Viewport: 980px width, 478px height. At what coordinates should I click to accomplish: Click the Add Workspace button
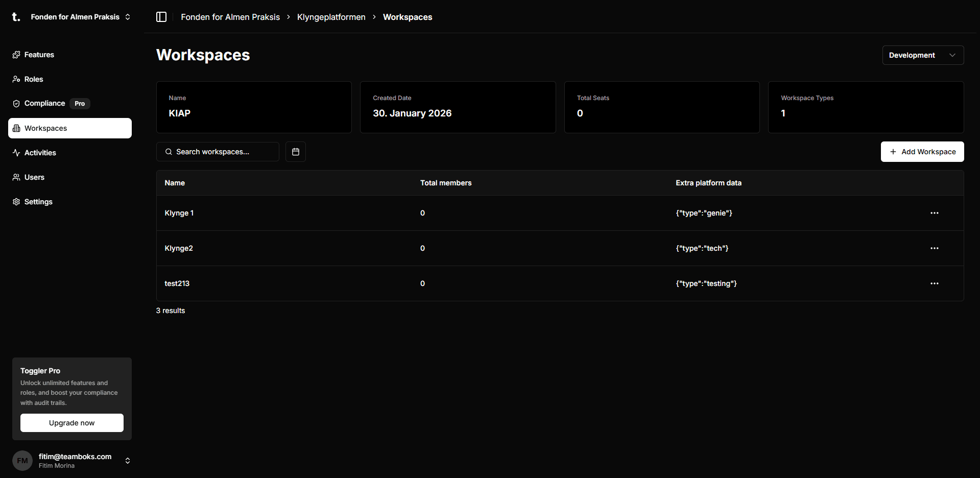pos(922,152)
